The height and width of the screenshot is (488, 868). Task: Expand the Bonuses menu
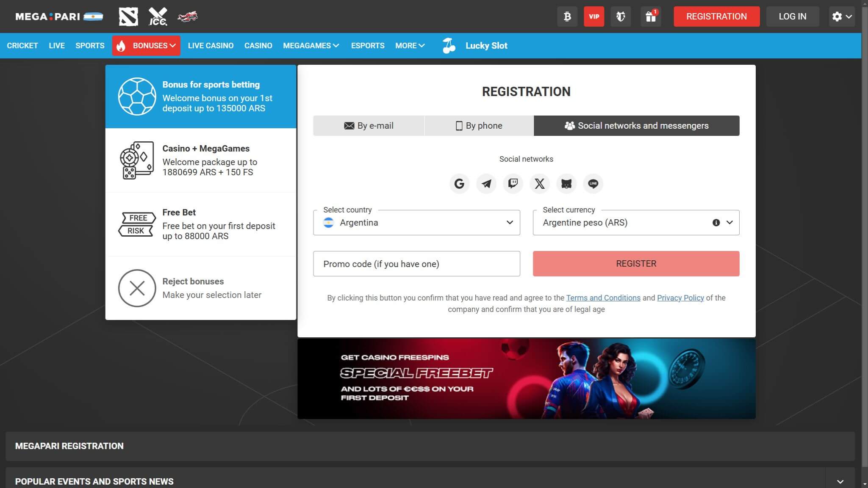click(x=146, y=46)
